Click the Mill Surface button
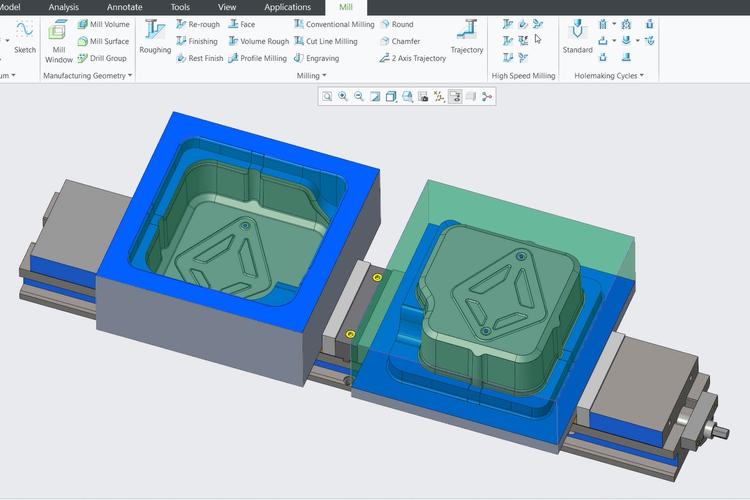The image size is (750, 500). click(x=103, y=42)
